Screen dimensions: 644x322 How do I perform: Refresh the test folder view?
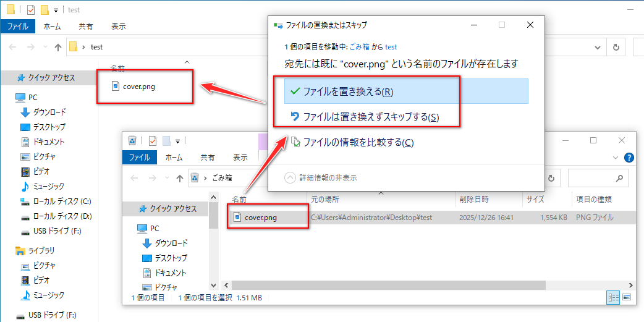click(616, 47)
